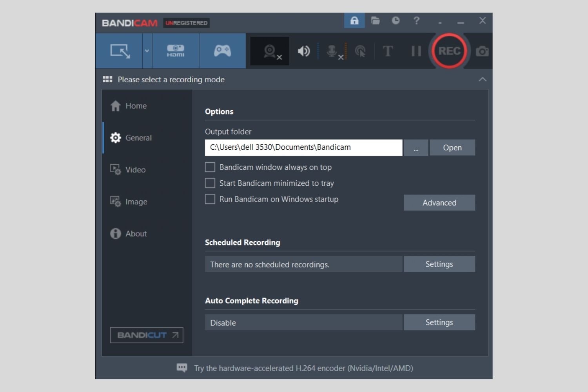Select Game recording mode gamepad icon
Screen dimensions: 588x392
coord(222,51)
